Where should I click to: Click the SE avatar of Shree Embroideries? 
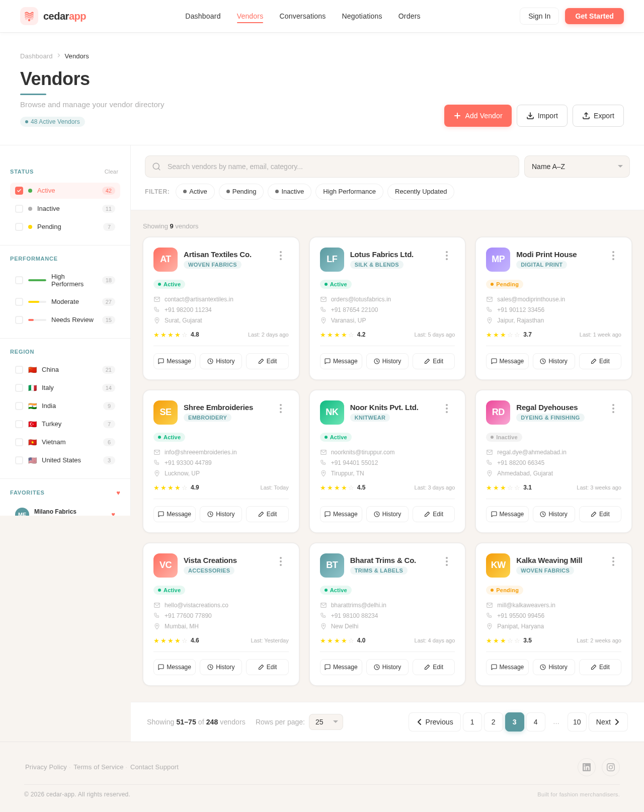(x=166, y=413)
